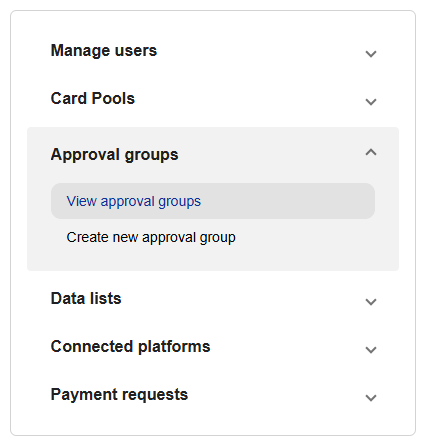Select Create new approval group
The height and width of the screenshot is (444, 426).
(151, 237)
